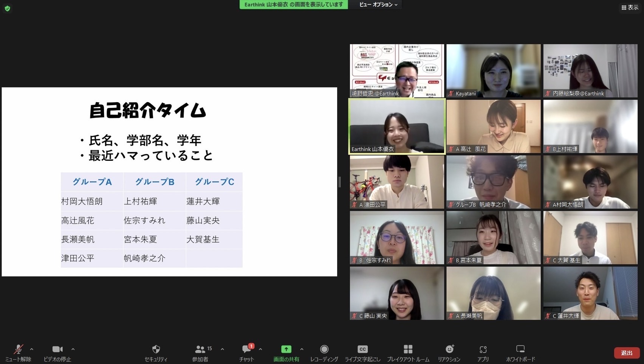Open the Security shield icon

[156, 349]
